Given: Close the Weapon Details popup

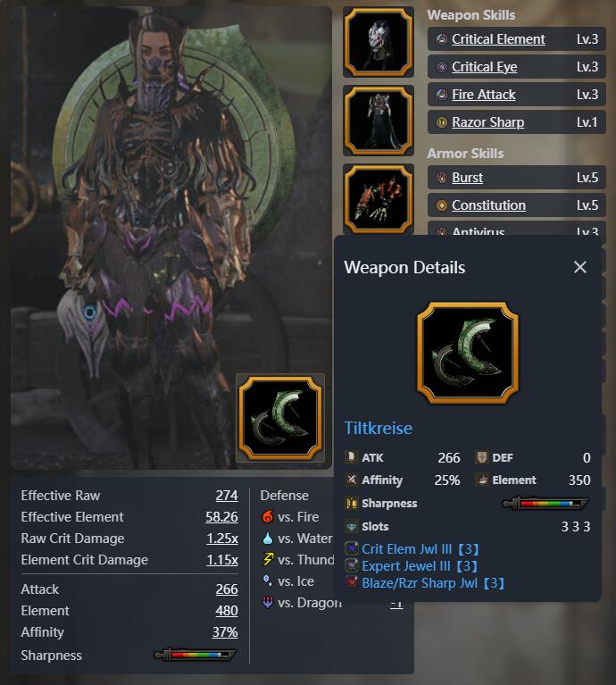Looking at the screenshot, I should click(580, 267).
